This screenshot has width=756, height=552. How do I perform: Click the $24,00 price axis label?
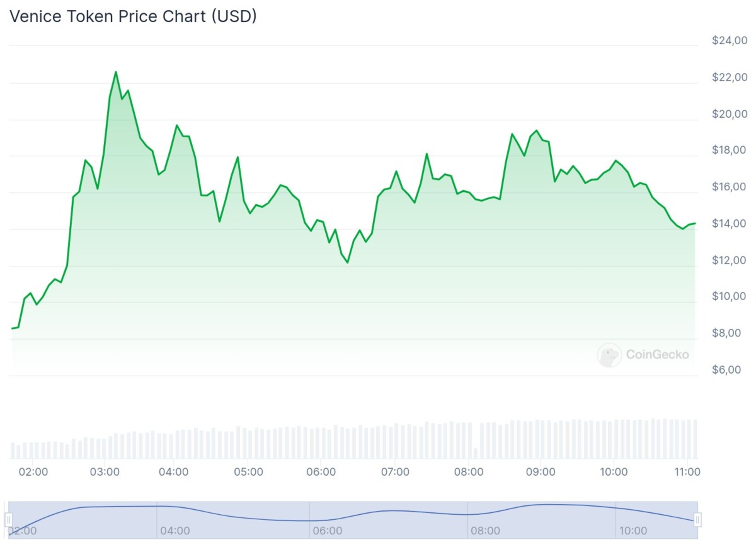730,41
